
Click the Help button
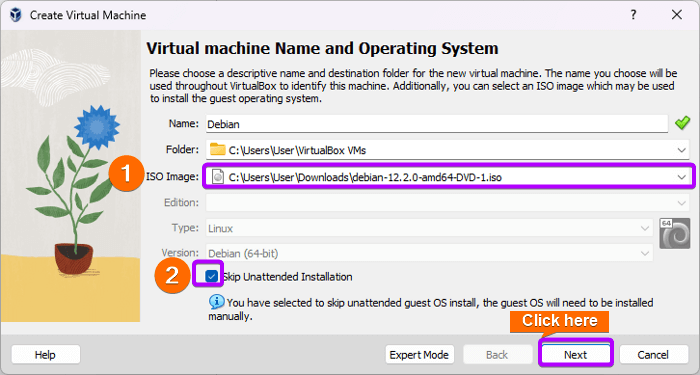[46, 354]
